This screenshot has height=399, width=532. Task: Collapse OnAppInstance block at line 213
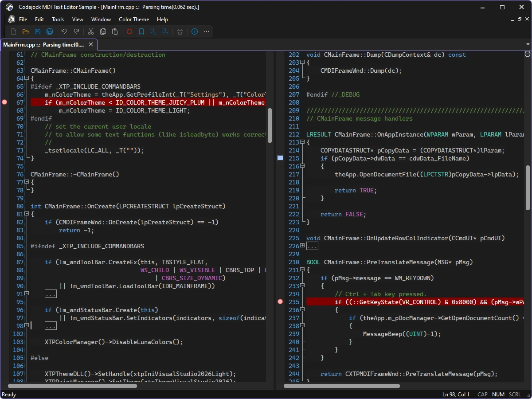tap(302, 142)
